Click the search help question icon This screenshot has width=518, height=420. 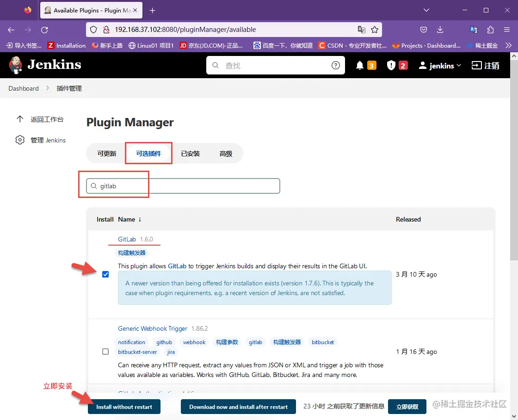(336, 65)
